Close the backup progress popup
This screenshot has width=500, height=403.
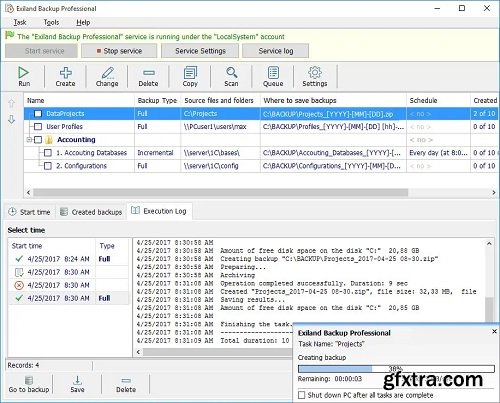494,331
